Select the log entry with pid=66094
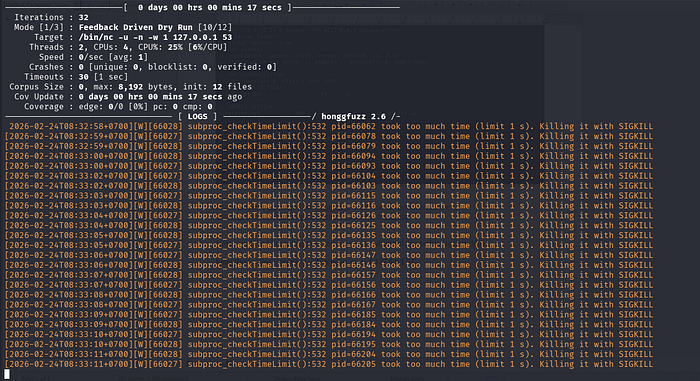This screenshot has width=700, height=381. pos(329,156)
